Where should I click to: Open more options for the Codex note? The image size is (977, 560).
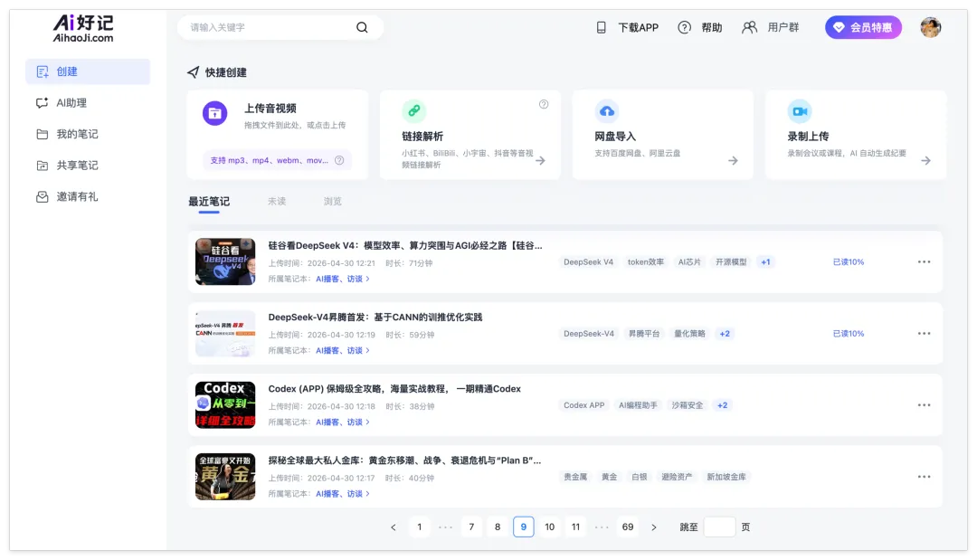point(924,405)
